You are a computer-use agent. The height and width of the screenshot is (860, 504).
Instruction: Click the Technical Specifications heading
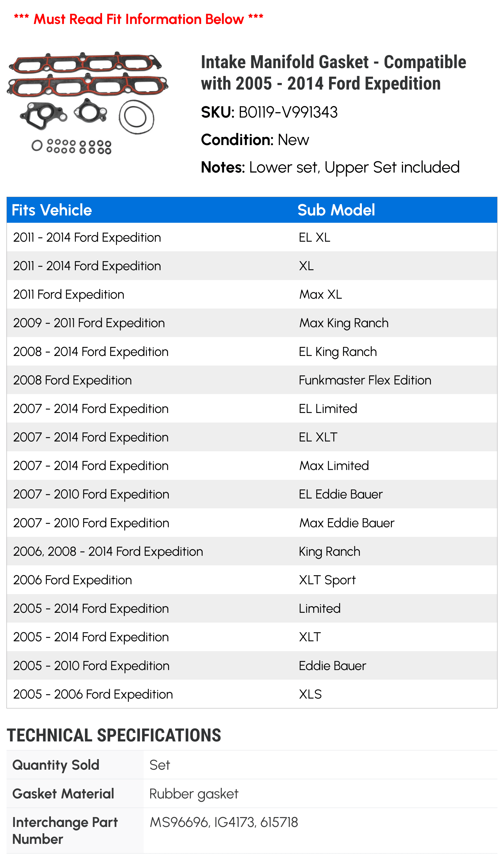point(114,735)
